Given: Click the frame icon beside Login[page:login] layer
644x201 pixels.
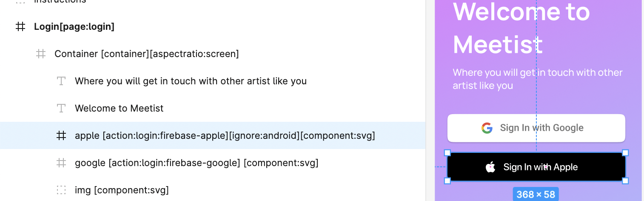Looking at the screenshot, I should tap(20, 27).
